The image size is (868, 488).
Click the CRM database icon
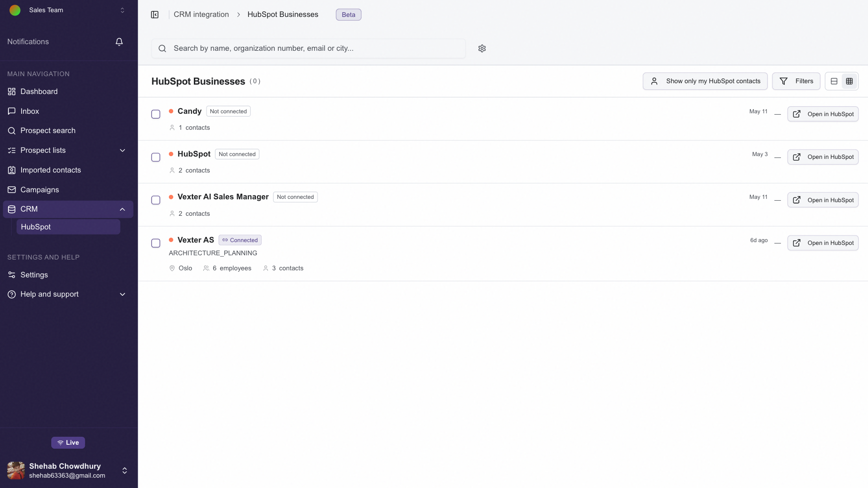coord(12,209)
